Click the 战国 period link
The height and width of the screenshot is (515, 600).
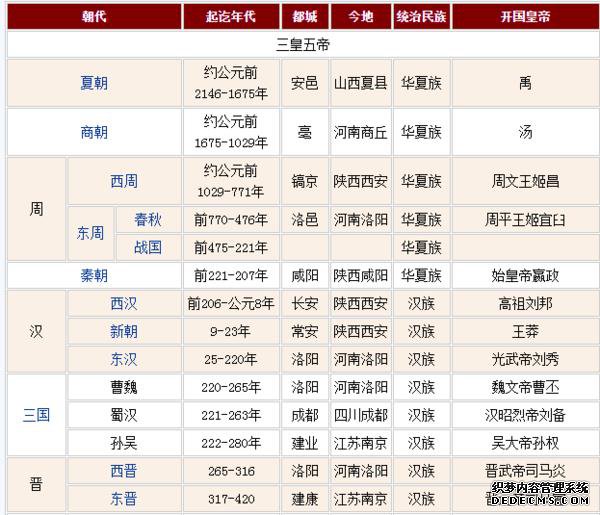(x=148, y=248)
